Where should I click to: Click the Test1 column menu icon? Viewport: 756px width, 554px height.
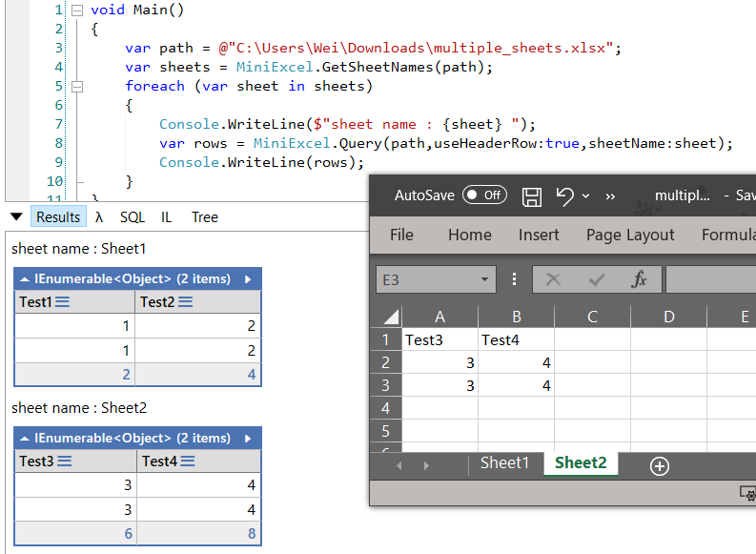(62, 302)
